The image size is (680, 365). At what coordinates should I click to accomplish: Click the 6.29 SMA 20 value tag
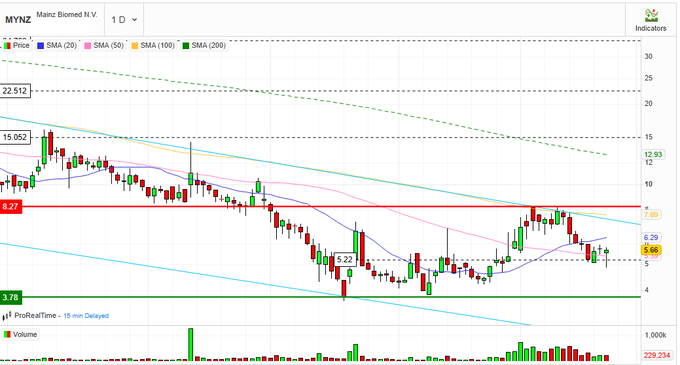651,238
